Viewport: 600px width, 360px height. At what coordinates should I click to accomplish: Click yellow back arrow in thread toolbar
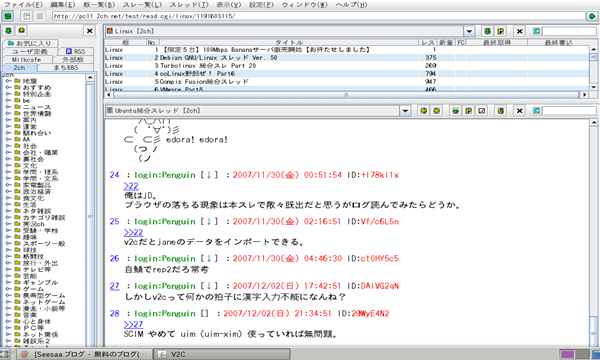(423, 111)
